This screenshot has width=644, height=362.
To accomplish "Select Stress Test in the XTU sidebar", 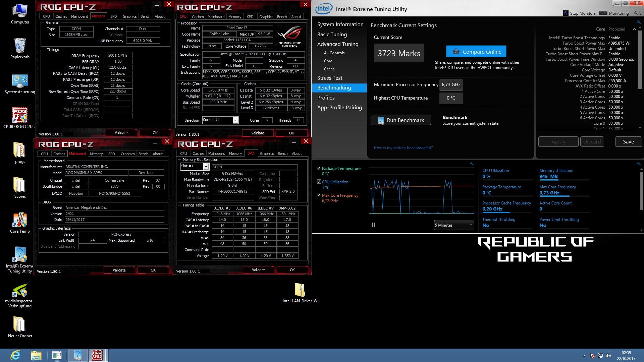I will 330,78.
